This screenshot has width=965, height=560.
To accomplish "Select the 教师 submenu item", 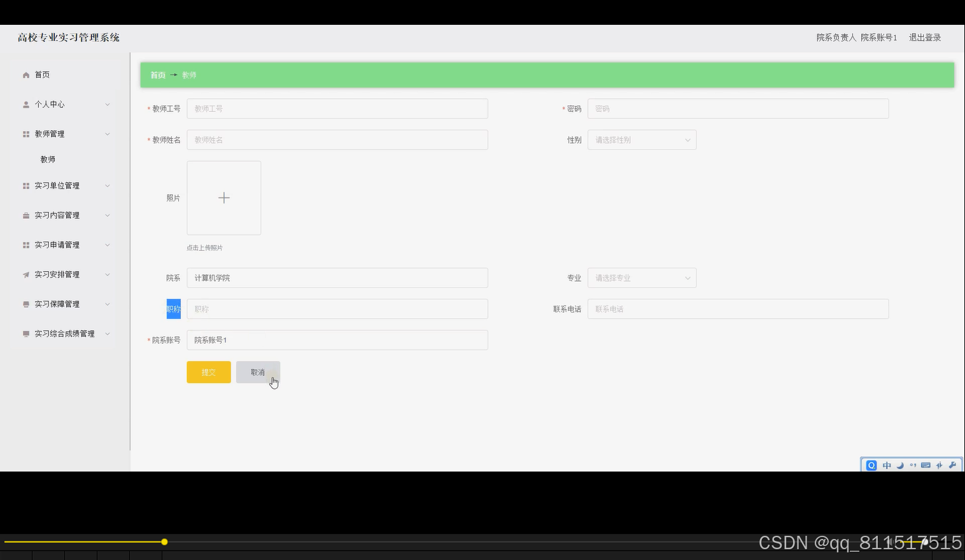I will click(x=48, y=160).
